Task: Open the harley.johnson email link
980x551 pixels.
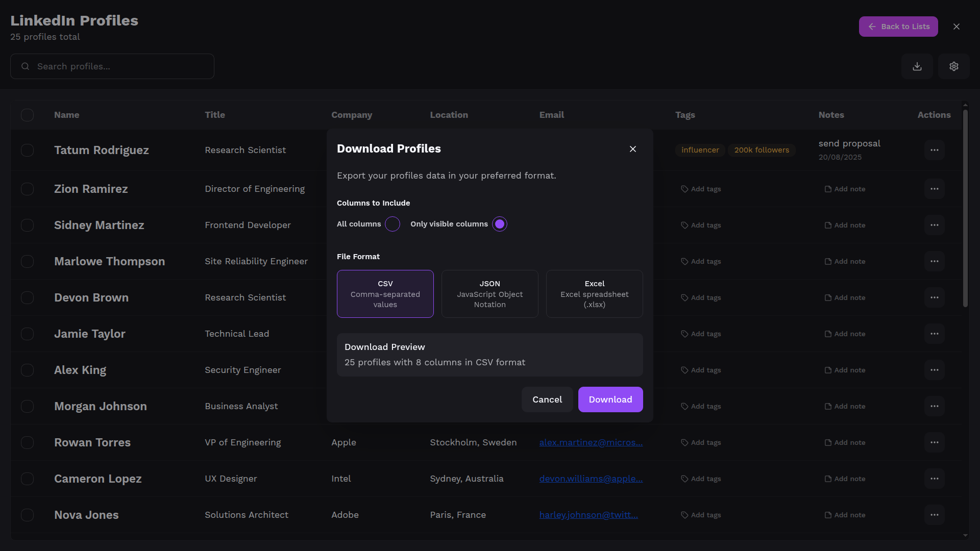Action: [x=588, y=515]
